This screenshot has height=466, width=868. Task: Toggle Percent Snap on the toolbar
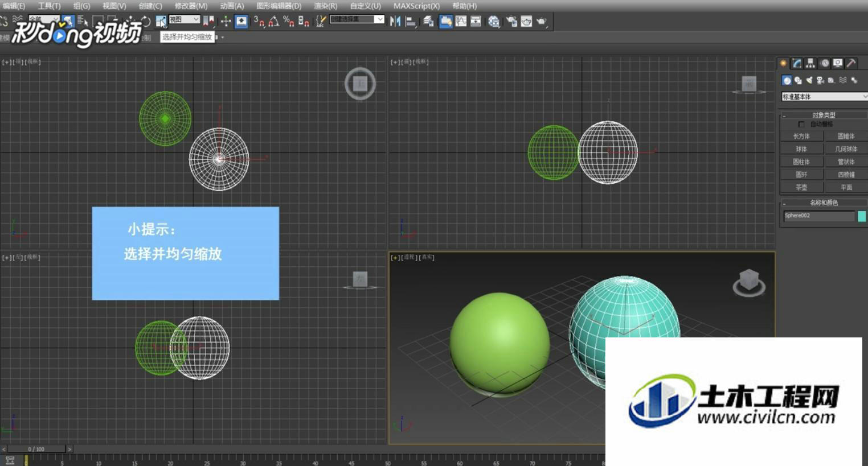tap(289, 22)
